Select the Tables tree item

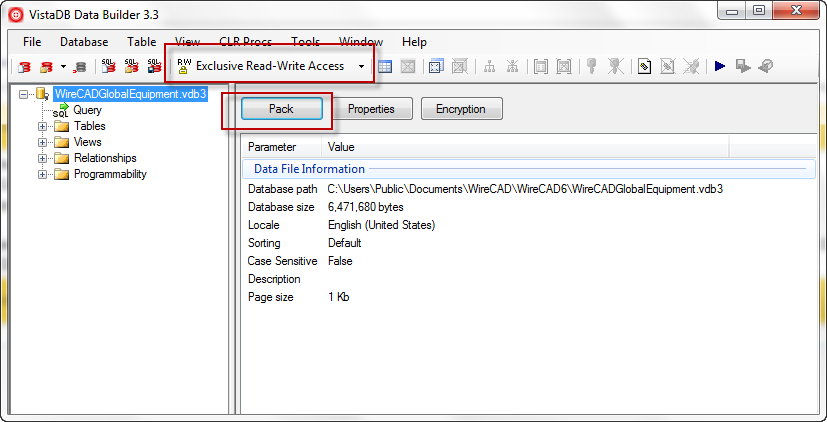[90, 126]
